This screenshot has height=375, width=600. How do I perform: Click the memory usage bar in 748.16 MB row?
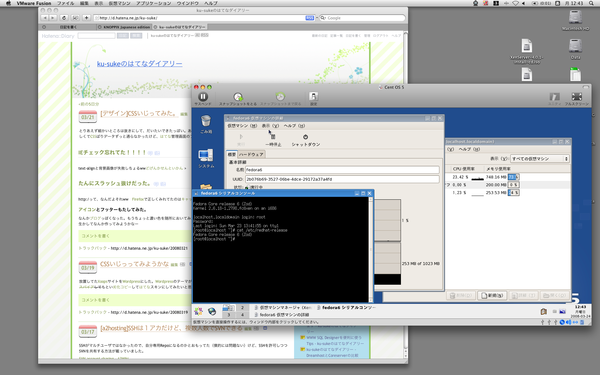pos(513,177)
